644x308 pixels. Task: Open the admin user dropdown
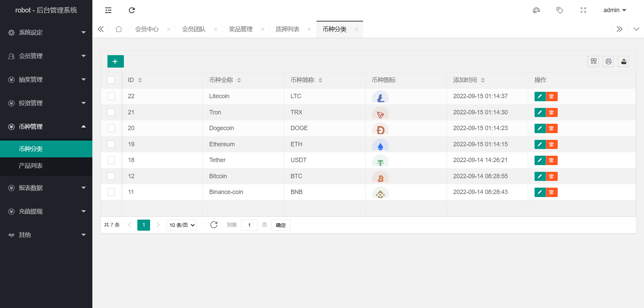tap(614, 10)
